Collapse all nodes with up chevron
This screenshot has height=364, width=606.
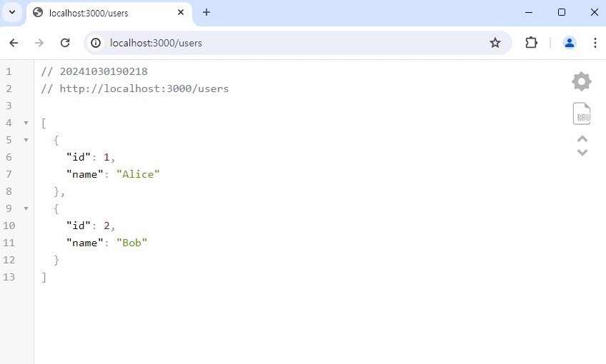pyautogui.click(x=582, y=139)
